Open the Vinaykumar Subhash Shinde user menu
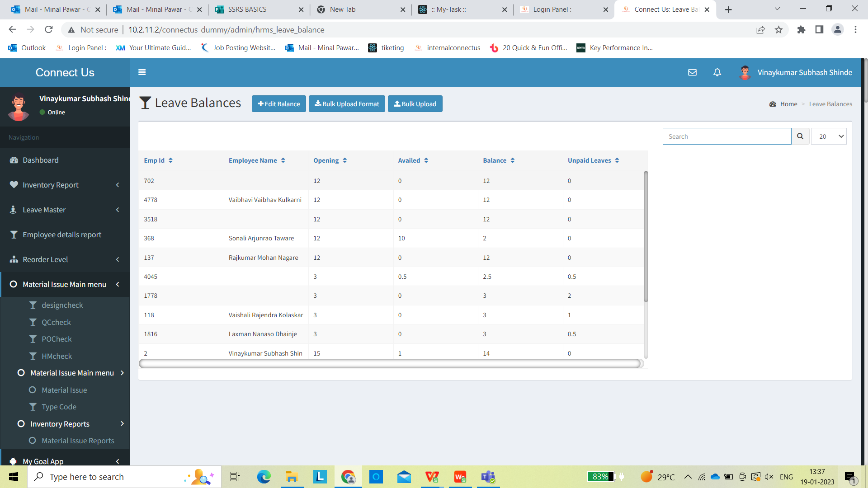 pyautogui.click(x=796, y=72)
